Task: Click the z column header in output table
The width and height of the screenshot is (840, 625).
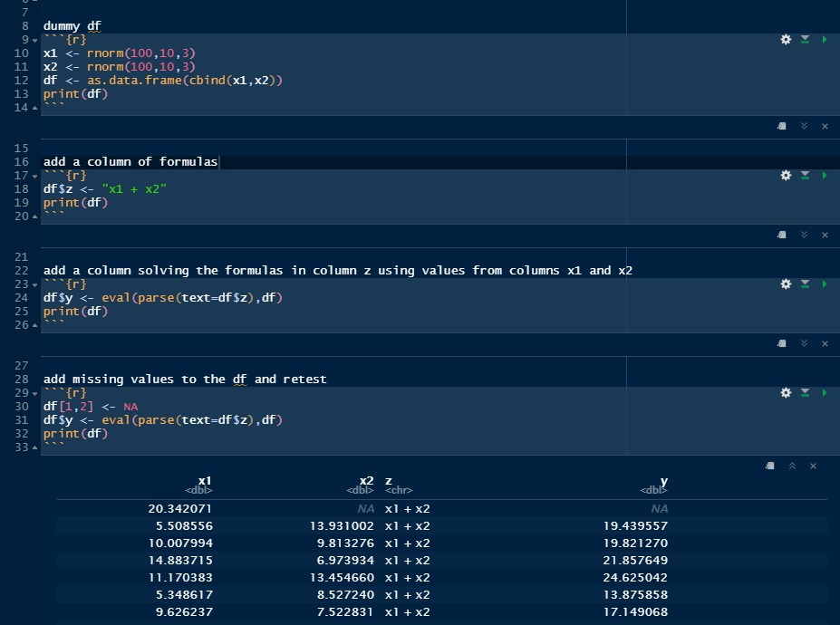Action: 399,485
